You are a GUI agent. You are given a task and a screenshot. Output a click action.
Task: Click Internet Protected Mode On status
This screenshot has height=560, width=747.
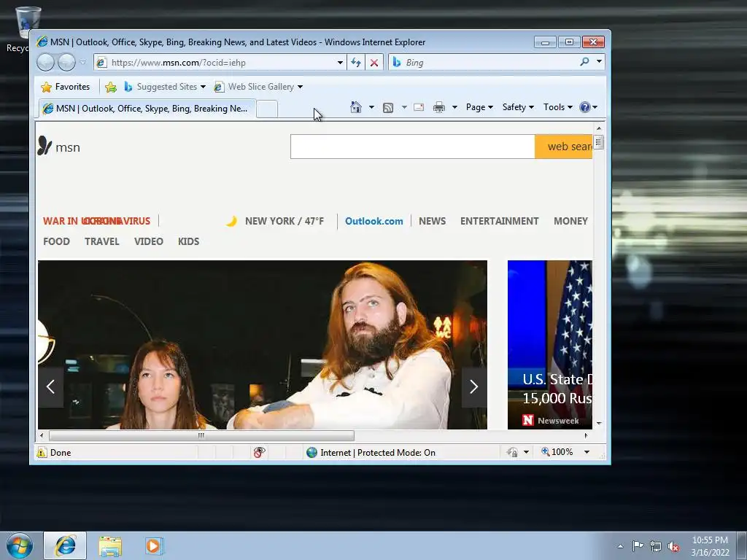(371, 452)
